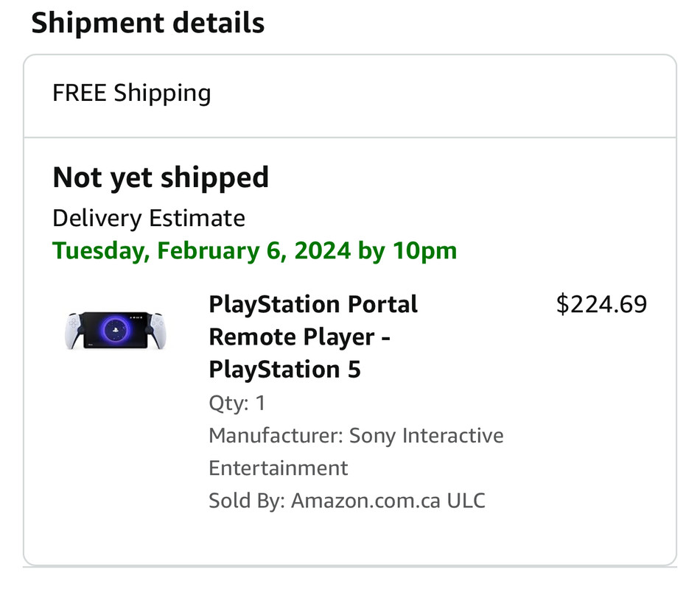Click the "Delivery Estimate" label
Viewport: 700px width, 589px height.
pos(149,218)
